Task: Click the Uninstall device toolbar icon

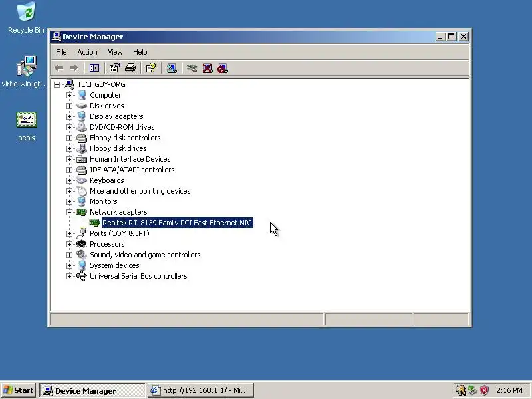Action: click(207, 68)
